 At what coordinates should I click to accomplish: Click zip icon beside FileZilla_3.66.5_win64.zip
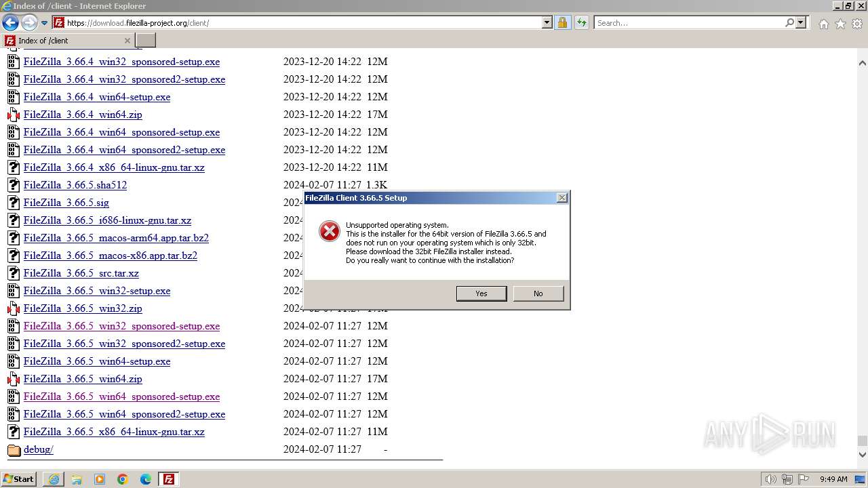pos(14,379)
